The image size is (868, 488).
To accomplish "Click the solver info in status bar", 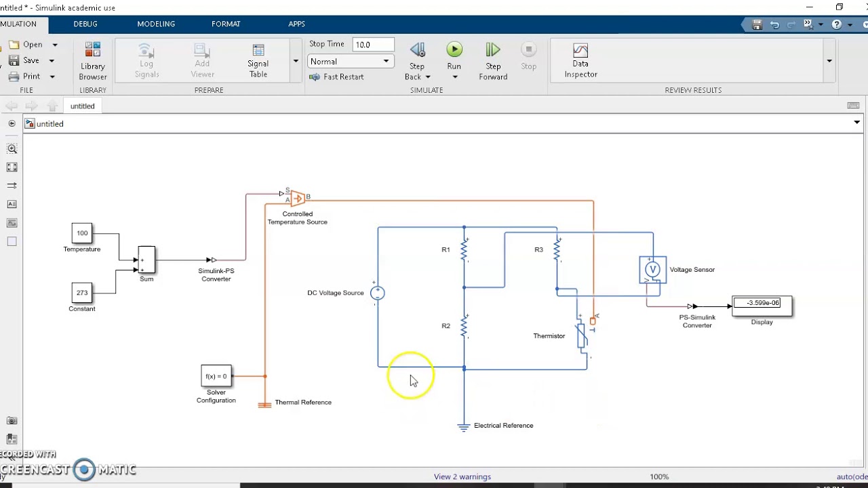I will [852, 476].
